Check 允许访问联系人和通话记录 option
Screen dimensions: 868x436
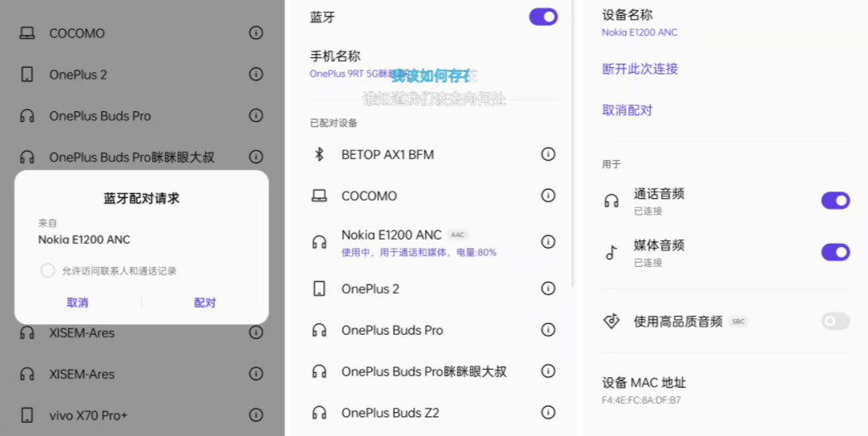pyautogui.click(x=47, y=271)
